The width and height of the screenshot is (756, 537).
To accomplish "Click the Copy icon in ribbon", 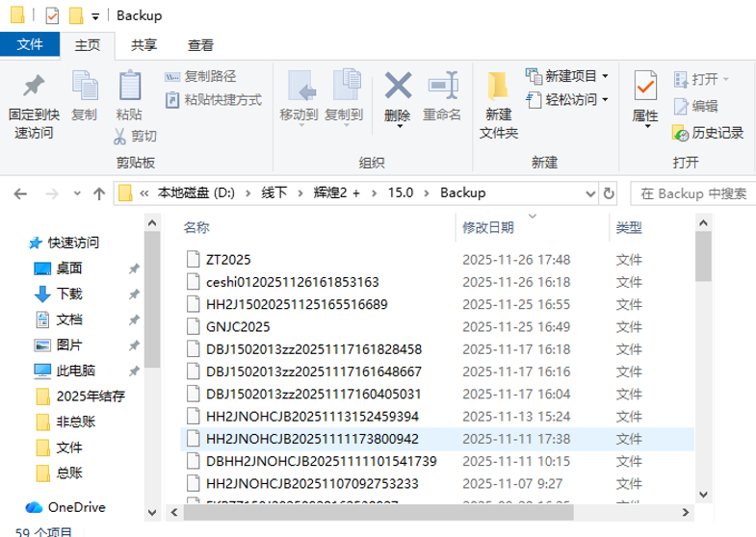I will tap(85, 89).
